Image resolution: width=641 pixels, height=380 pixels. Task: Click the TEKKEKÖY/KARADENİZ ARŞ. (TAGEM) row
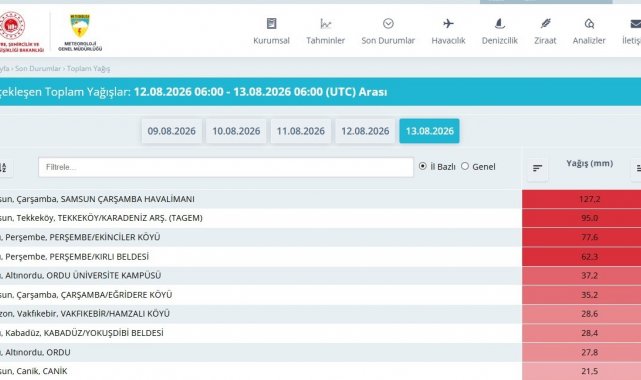261,218
